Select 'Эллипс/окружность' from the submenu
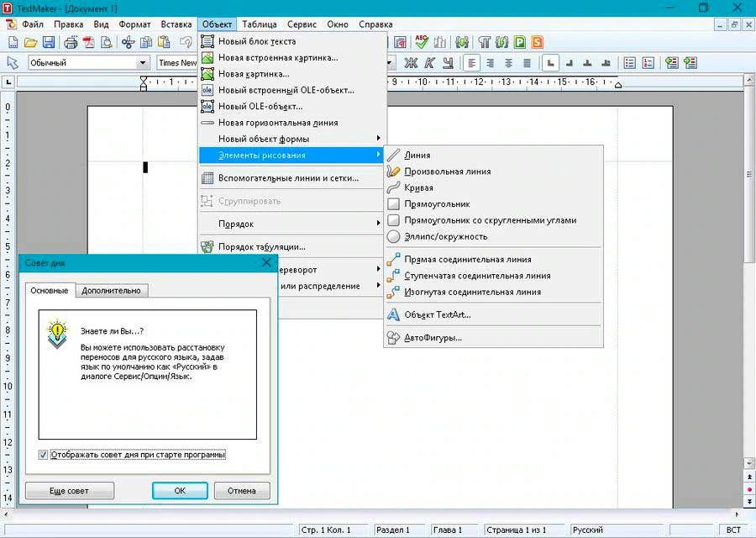Screen dimensions: 756x538 point(493,237)
